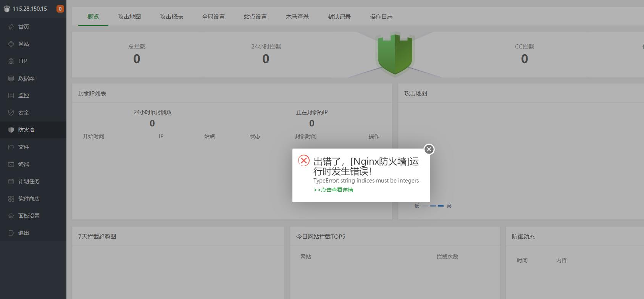Open the 木马查杀 tab

(297, 16)
